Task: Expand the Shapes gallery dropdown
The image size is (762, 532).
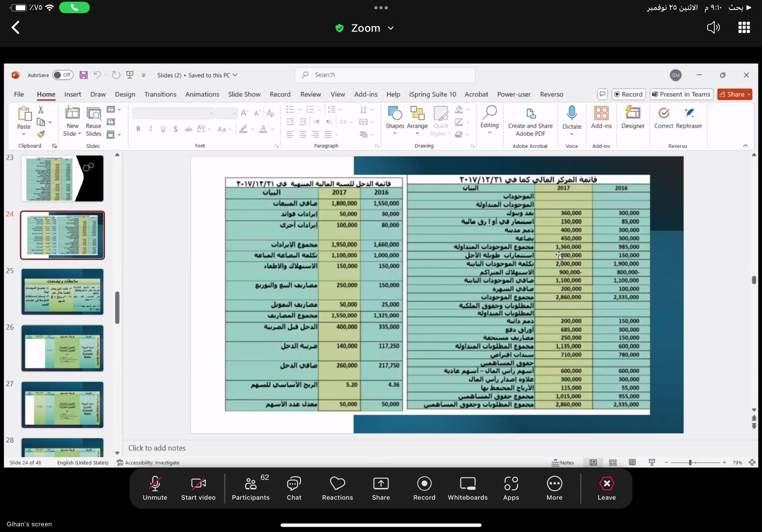Action: [x=395, y=118]
